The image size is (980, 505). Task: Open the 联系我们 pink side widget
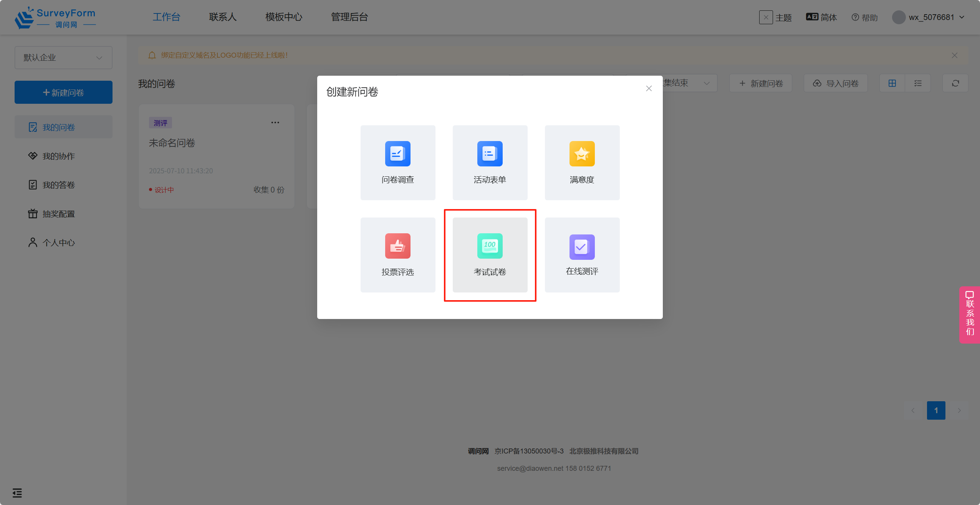(x=970, y=314)
